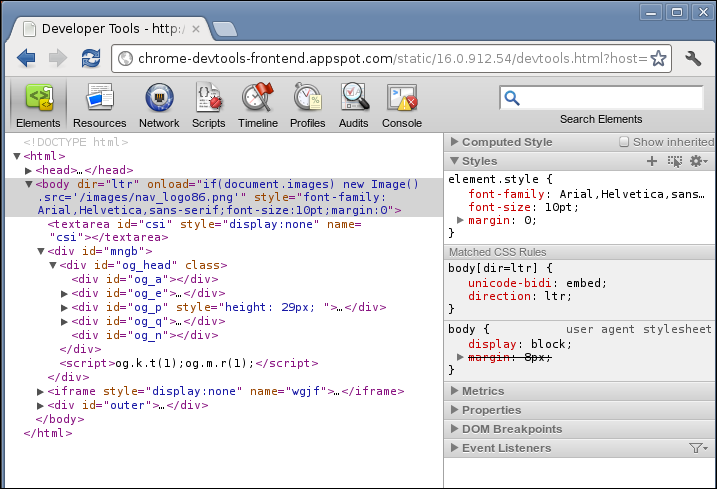
Task: Select the div og_a element
Action: pos(145,279)
